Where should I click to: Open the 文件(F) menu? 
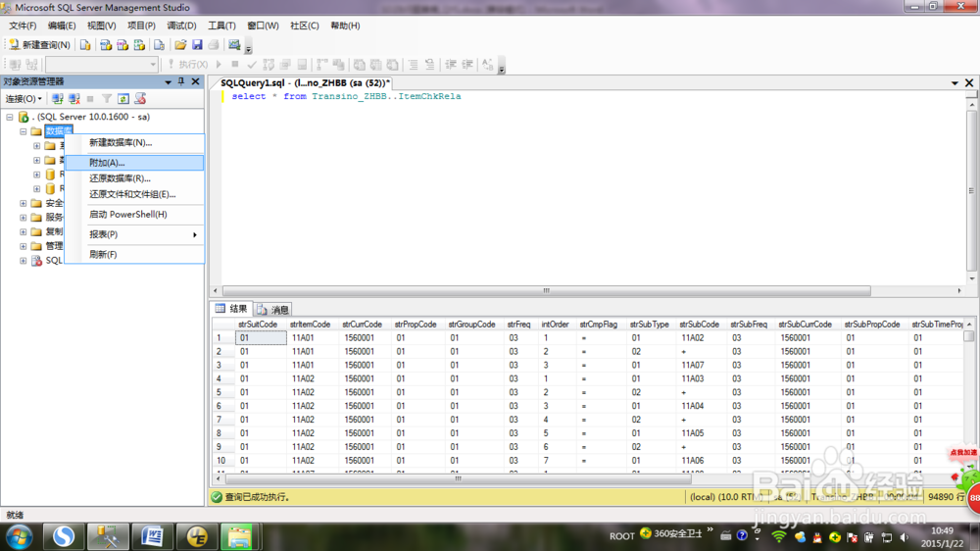pos(23,25)
